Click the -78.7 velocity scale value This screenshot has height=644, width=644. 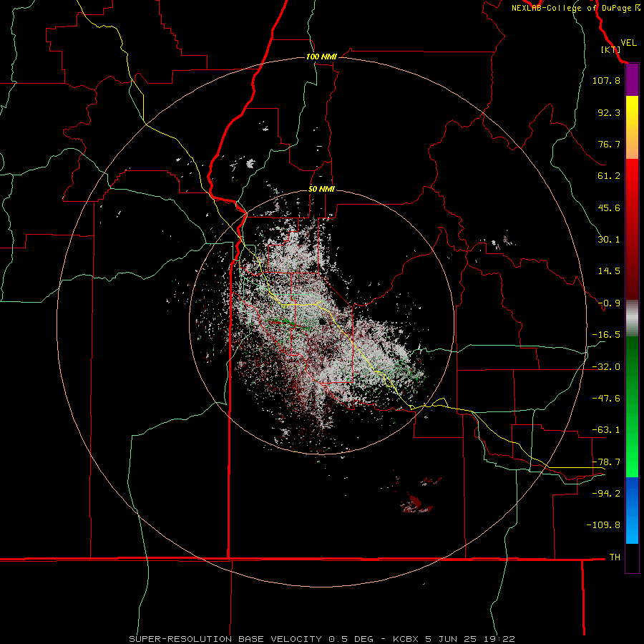point(606,462)
